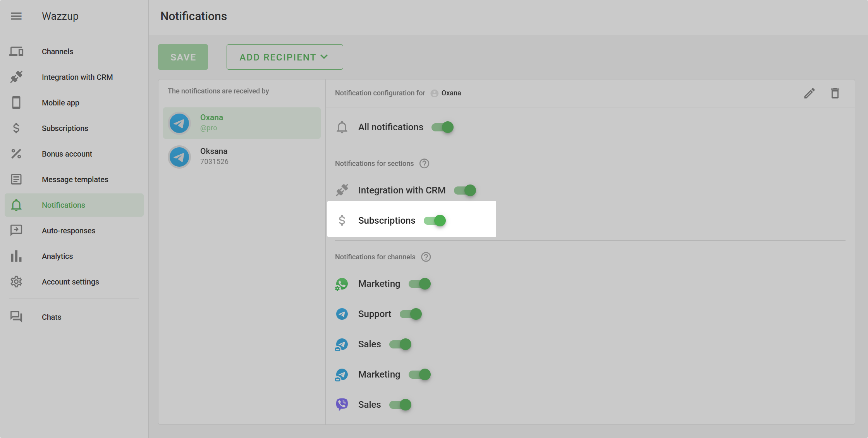Image resolution: width=868 pixels, height=438 pixels.
Task: Click the Notifications page title
Action: pyautogui.click(x=194, y=16)
